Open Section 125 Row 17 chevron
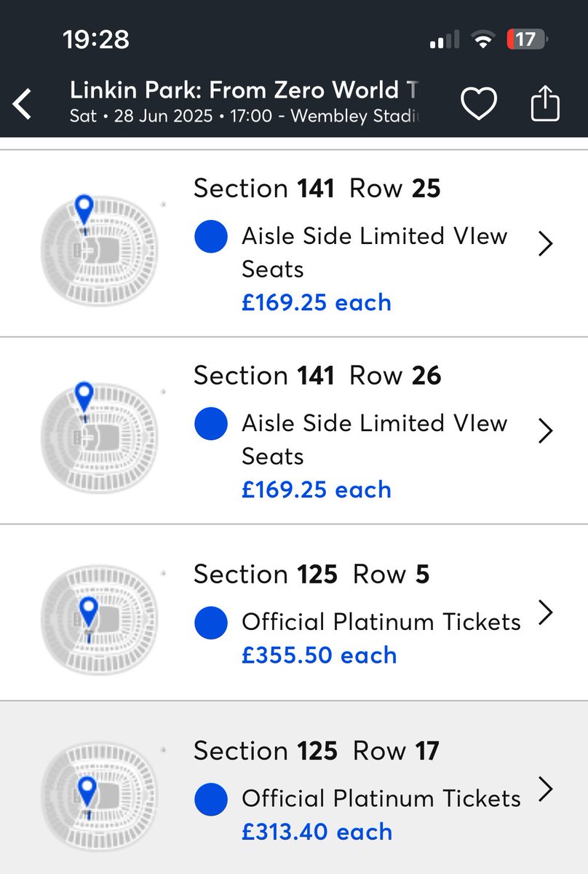The height and width of the screenshot is (874, 588). [546, 790]
